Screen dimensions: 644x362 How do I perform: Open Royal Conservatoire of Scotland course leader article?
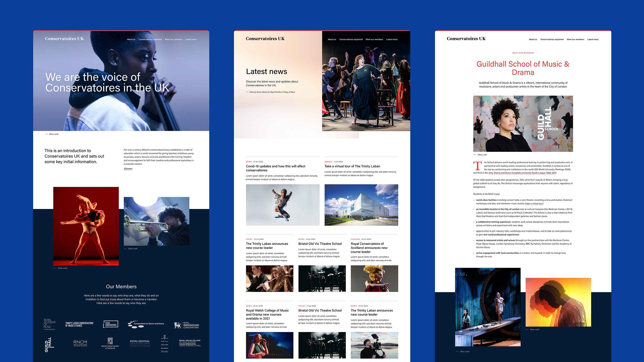369,248
